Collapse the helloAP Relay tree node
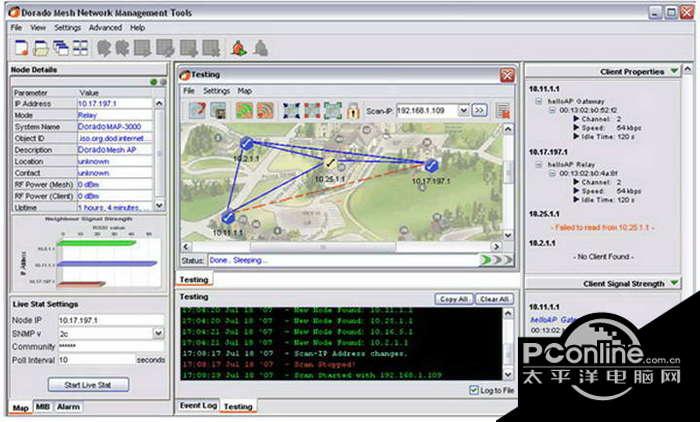This screenshot has height=422, width=700. pos(538,164)
